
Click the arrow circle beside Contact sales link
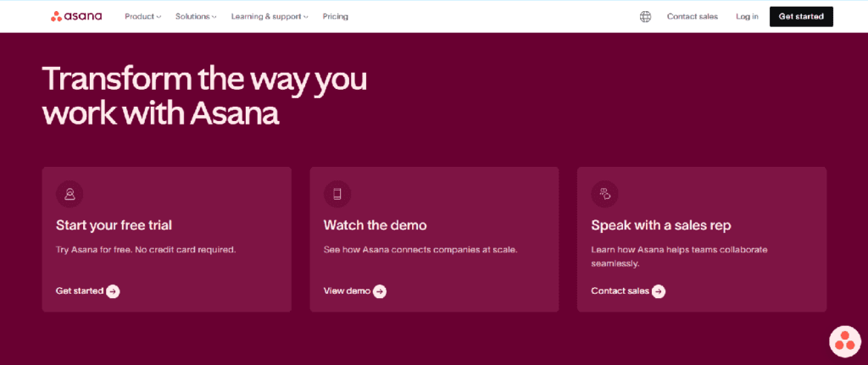(659, 291)
